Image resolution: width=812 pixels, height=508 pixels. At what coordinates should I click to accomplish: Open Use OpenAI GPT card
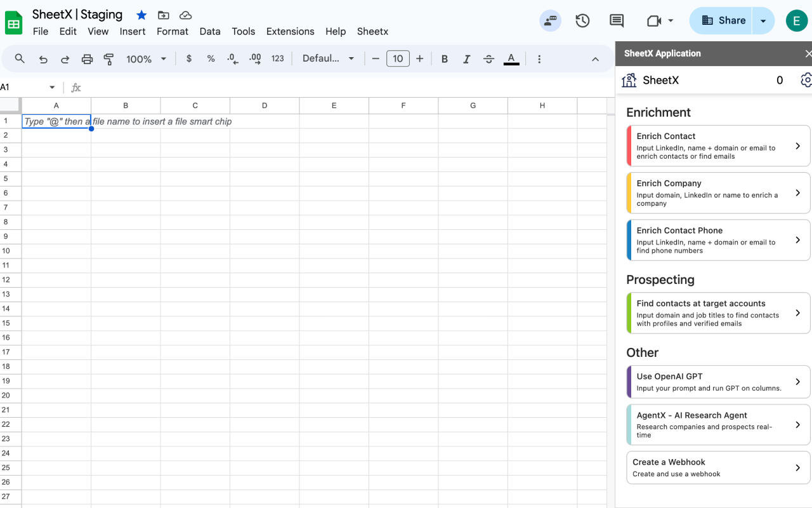coord(718,382)
